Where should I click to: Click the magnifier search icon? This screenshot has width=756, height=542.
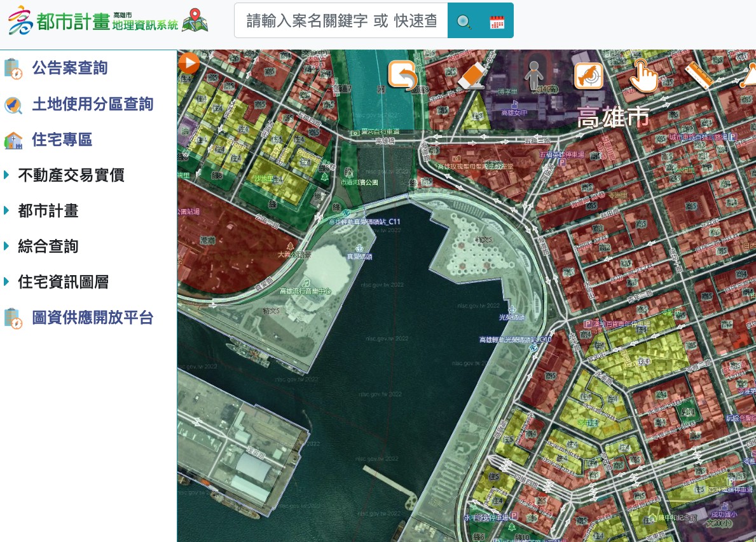pos(464,22)
